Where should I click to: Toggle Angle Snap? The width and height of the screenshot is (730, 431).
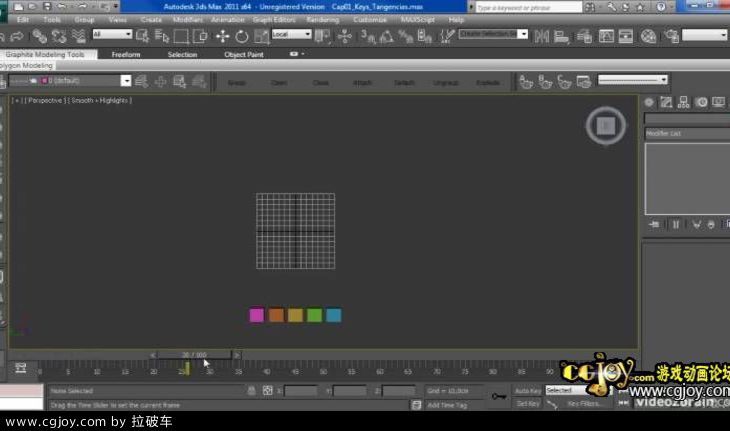[386, 36]
